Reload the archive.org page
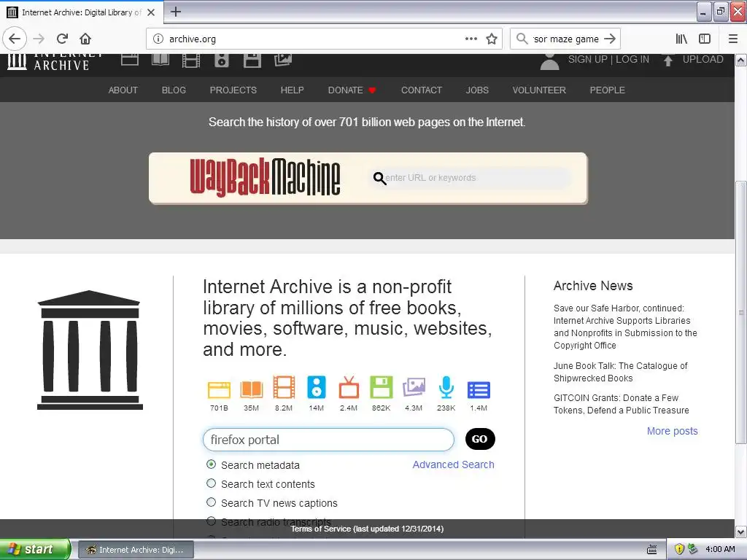The width and height of the screenshot is (747, 560). tap(63, 39)
